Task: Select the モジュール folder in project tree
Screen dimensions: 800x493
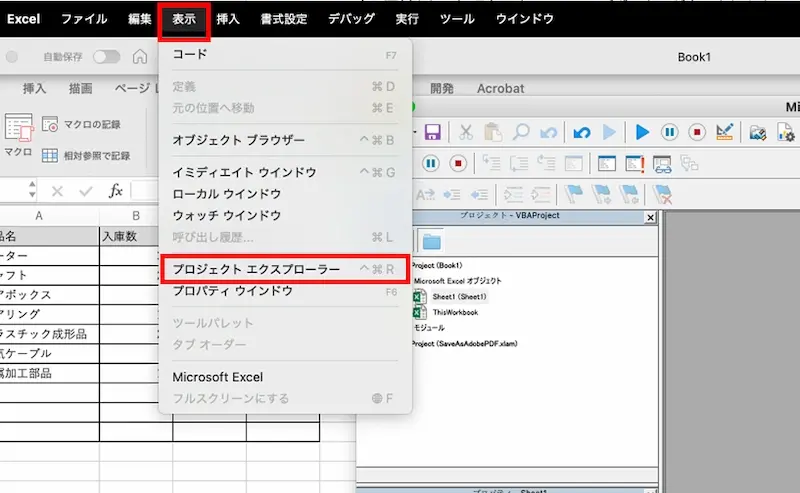Action: pos(429,328)
